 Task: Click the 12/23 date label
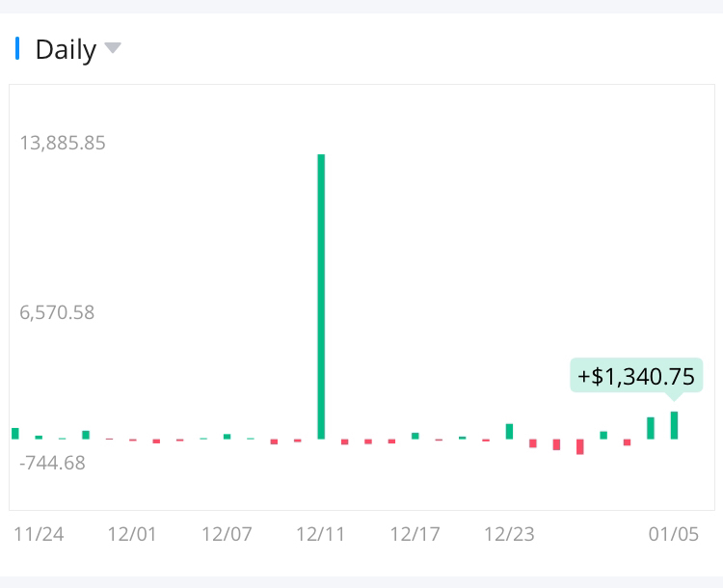(509, 534)
